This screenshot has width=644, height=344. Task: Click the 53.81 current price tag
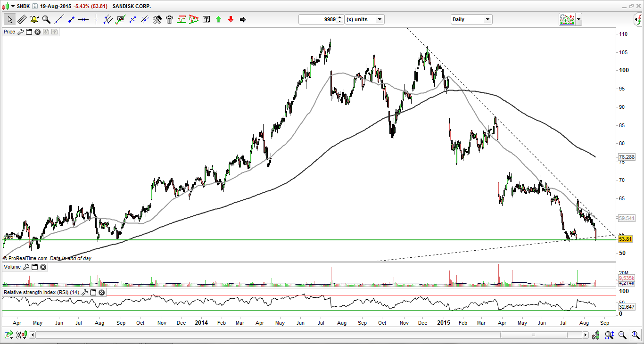pyautogui.click(x=625, y=239)
